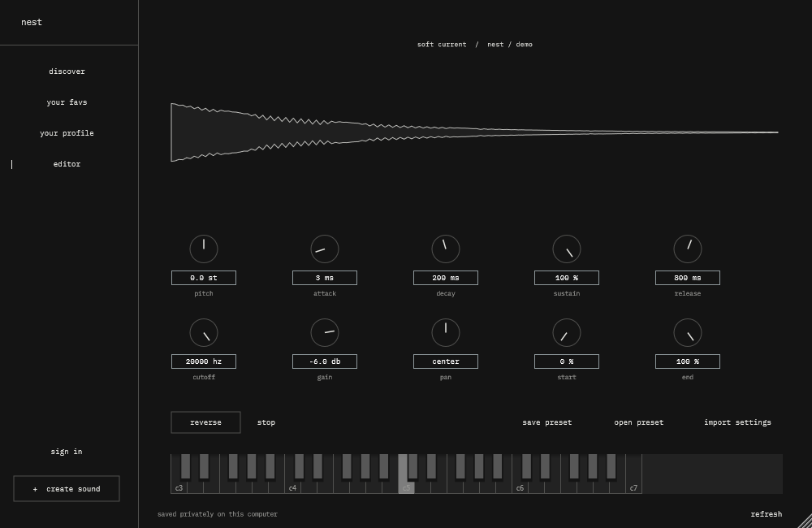812x528 pixels.
Task: Play the c4 piano key
Action: point(292,487)
